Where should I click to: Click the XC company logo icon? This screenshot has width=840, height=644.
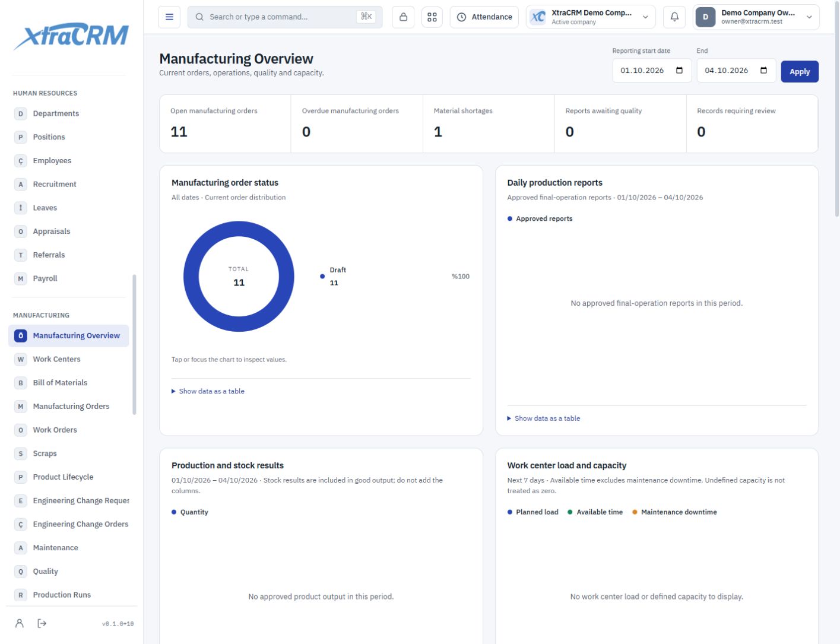pyautogui.click(x=538, y=17)
